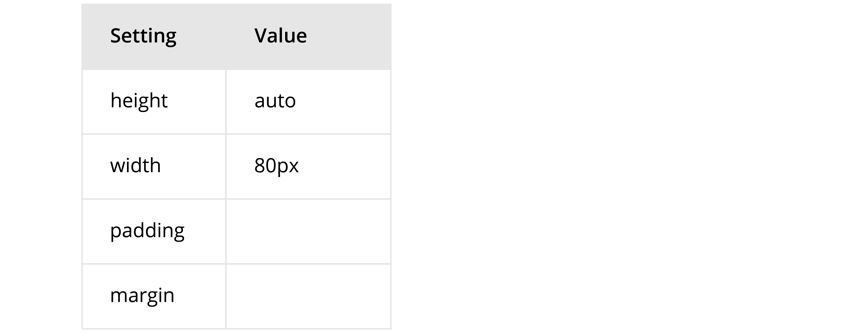The image size is (868, 333).
Task: Focus the blank value field beside padding
Action: coord(308,231)
